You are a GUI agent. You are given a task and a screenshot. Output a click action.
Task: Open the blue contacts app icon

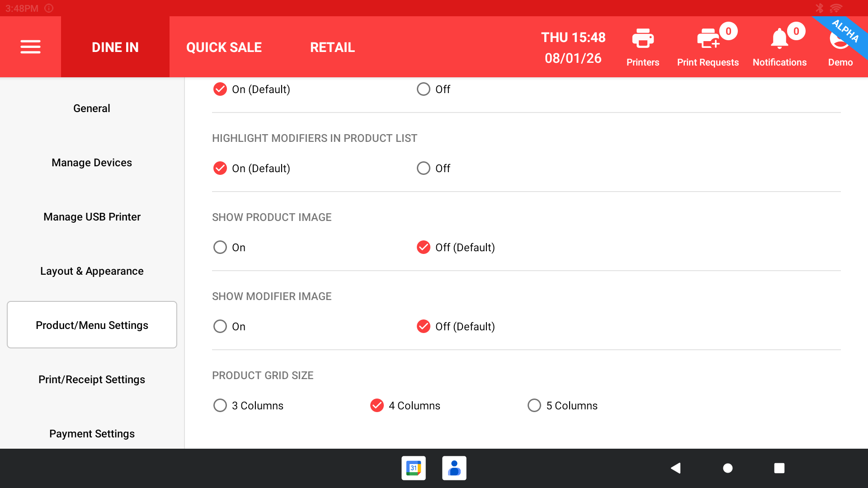(454, 468)
